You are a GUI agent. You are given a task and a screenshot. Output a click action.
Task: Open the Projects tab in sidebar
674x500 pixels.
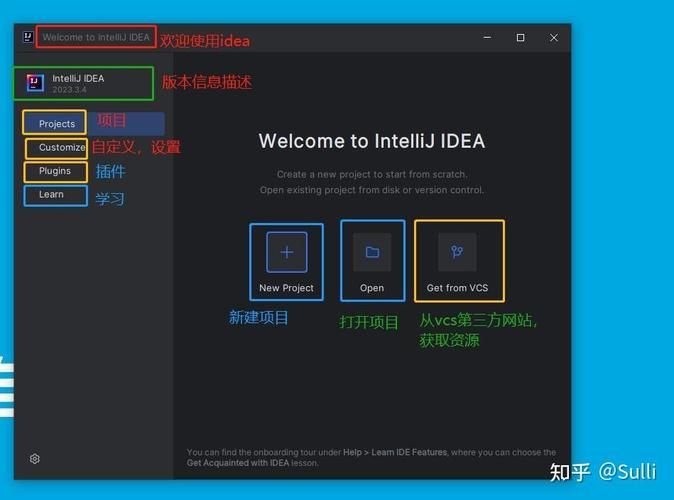(x=94, y=124)
